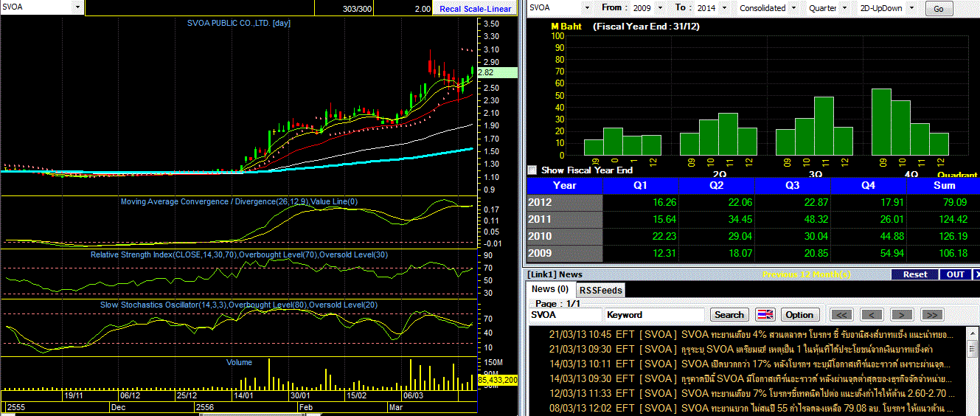Click the Reset button in the News panel
This screenshot has width=980, height=416.
[x=914, y=274]
